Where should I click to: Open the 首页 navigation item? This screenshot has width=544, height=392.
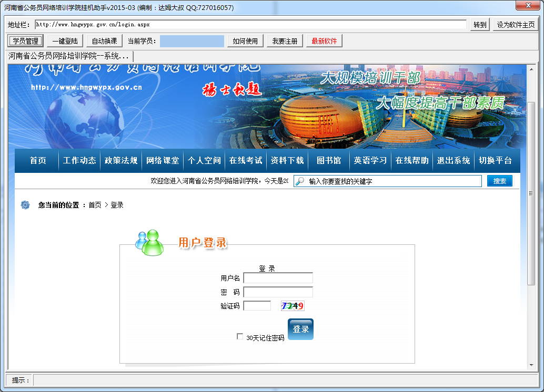tap(37, 160)
